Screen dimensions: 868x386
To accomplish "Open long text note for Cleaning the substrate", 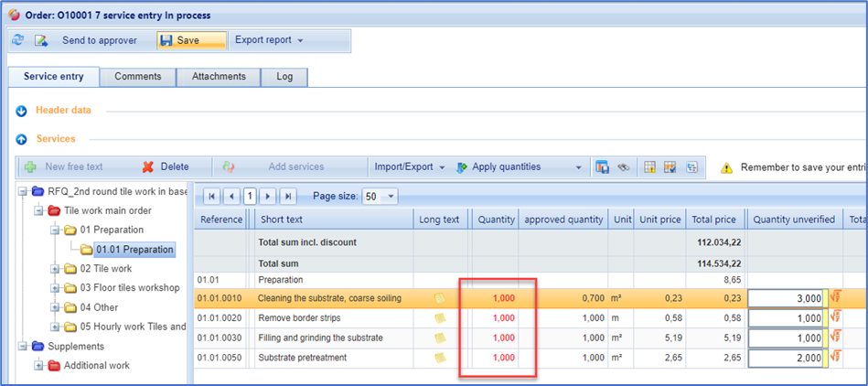I will [x=440, y=298].
